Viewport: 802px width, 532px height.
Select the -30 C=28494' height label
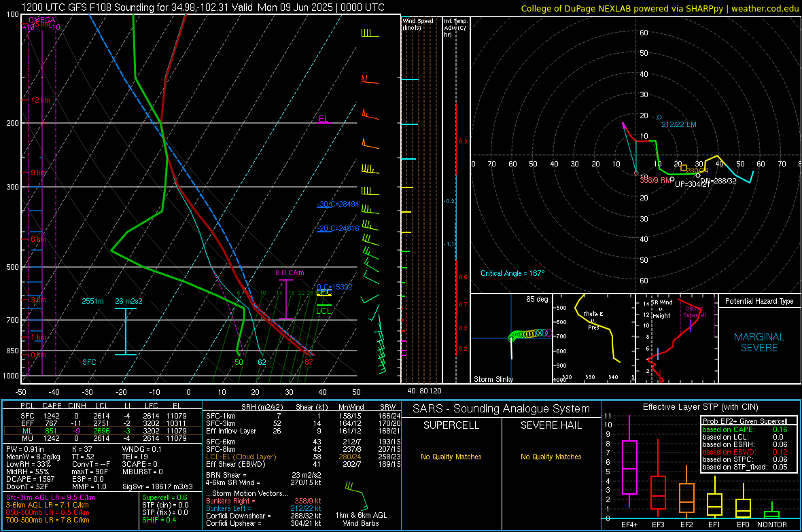tap(338, 204)
